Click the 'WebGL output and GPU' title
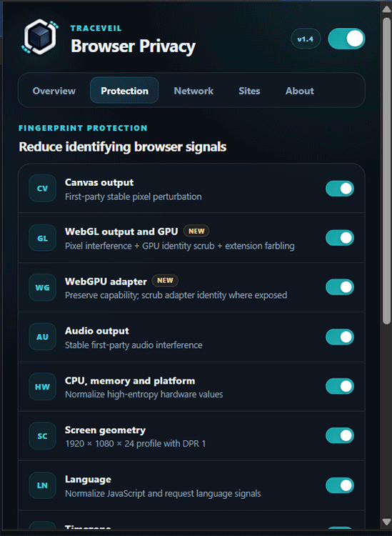The width and height of the screenshot is (392, 536). point(121,232)
